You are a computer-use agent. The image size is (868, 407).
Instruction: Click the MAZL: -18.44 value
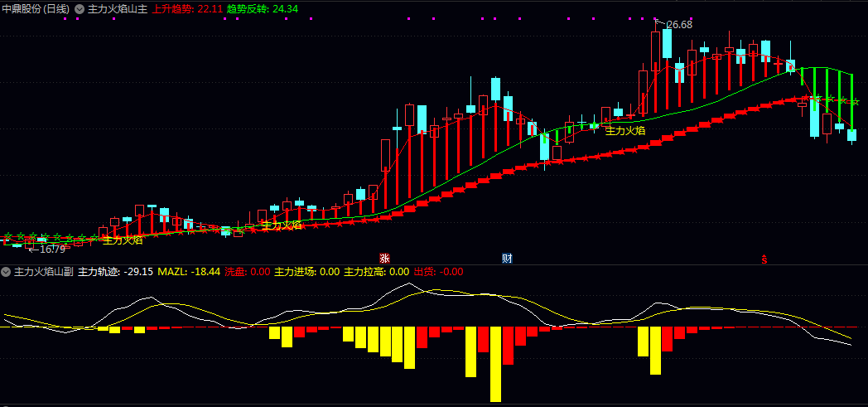coord(190,272)
